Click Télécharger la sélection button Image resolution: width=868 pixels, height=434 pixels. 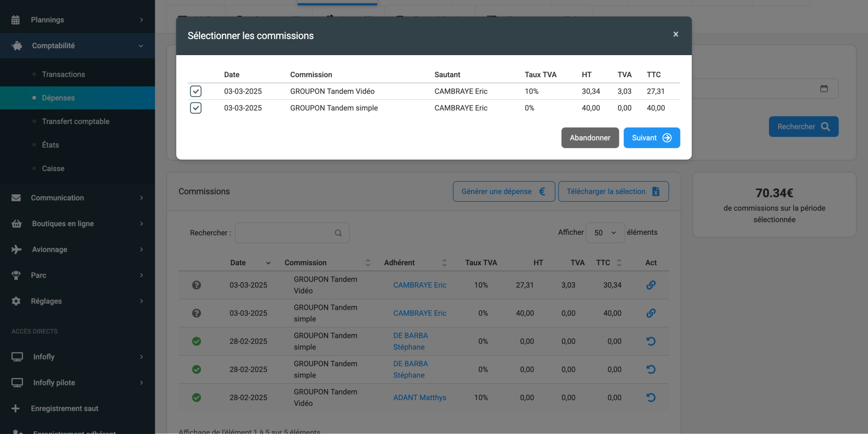[613, 191]
